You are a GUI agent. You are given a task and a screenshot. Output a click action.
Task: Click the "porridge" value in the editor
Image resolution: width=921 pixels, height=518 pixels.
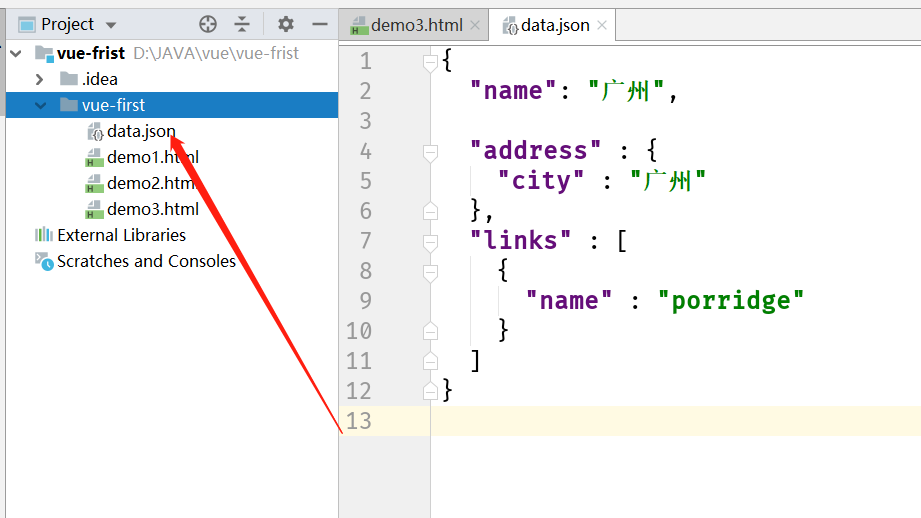pyautogui.click(x=731, y=301)
